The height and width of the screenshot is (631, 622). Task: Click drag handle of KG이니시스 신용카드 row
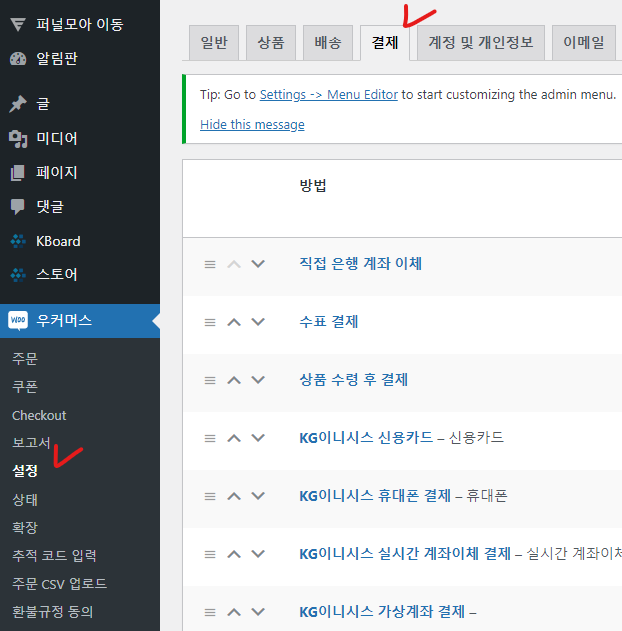210,438
